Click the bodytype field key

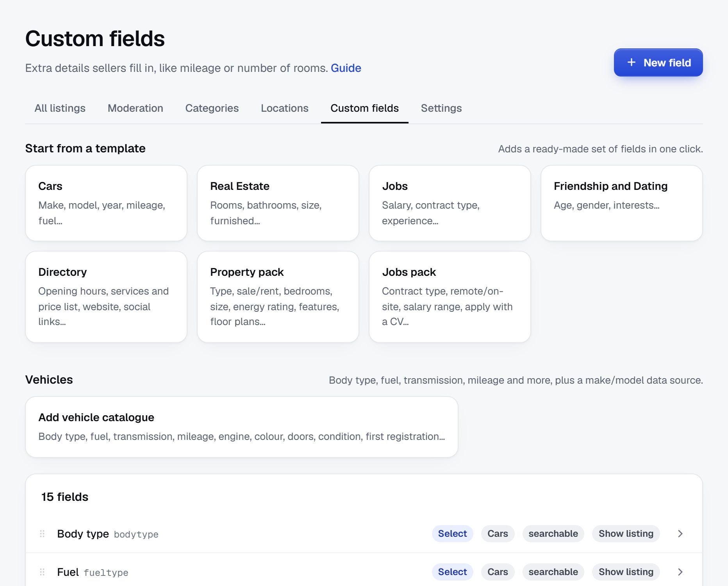click(136, 534)
